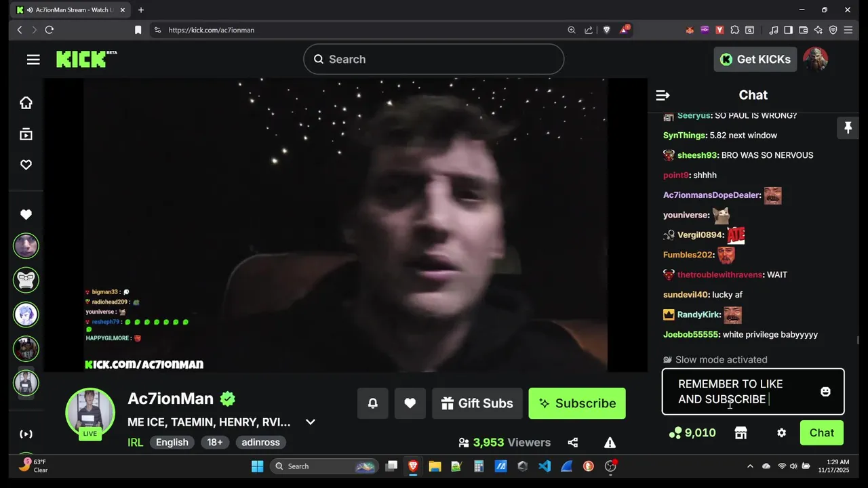
Task: Open the extensions puzzle icon
Action: point(734,30)
